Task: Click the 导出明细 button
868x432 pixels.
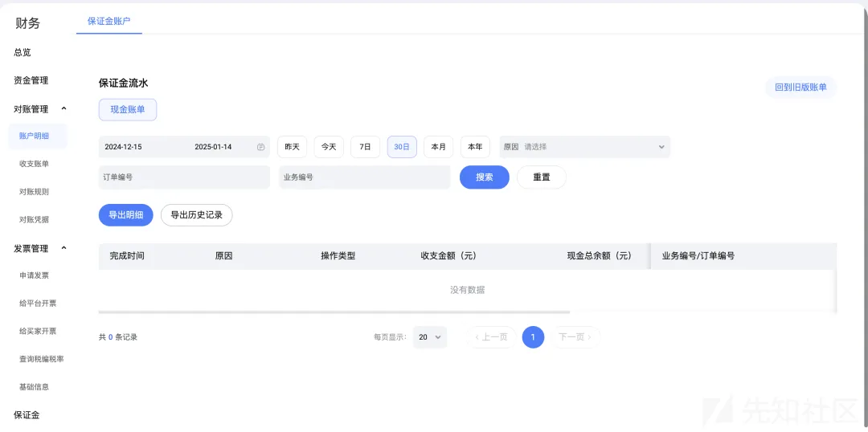Action: 125,215
